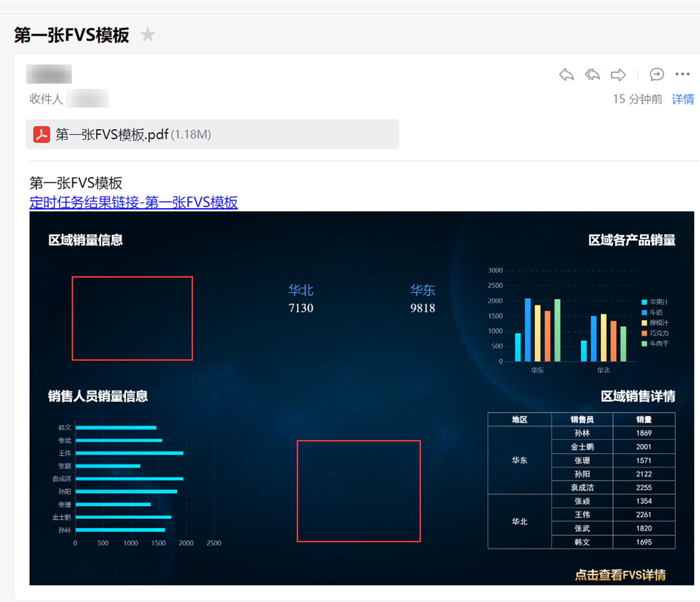The width and height of the screenshot is (700, 602).
Task: Click the blue 华北 label above 7130
Action: pos(301,290)
